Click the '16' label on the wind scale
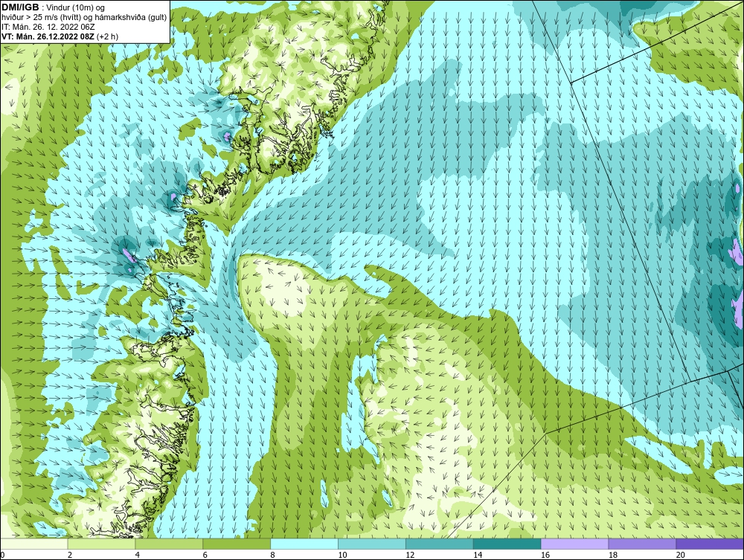This screenshot has width=744, height=560. [545, 555]
